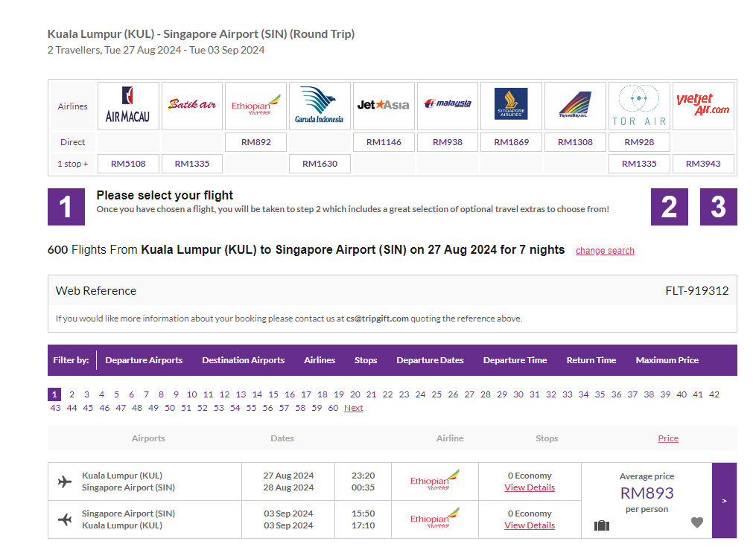756x547 pixels.
Task: Go to results page 2
Action: (72, 394)
